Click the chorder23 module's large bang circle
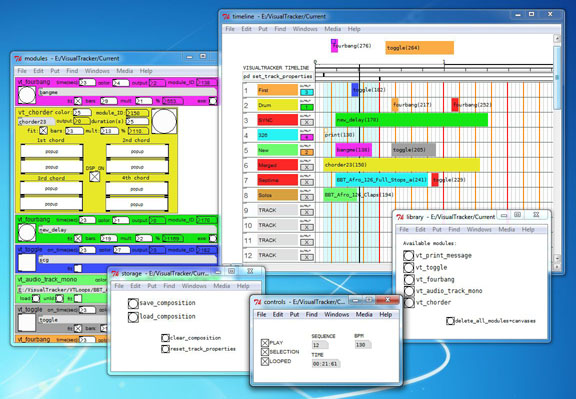The image size is (576, 399). (x=164, y=121)
